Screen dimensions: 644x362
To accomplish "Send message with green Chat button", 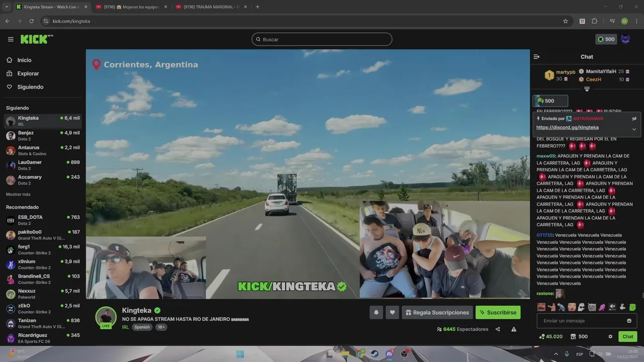I will (627, 336).
